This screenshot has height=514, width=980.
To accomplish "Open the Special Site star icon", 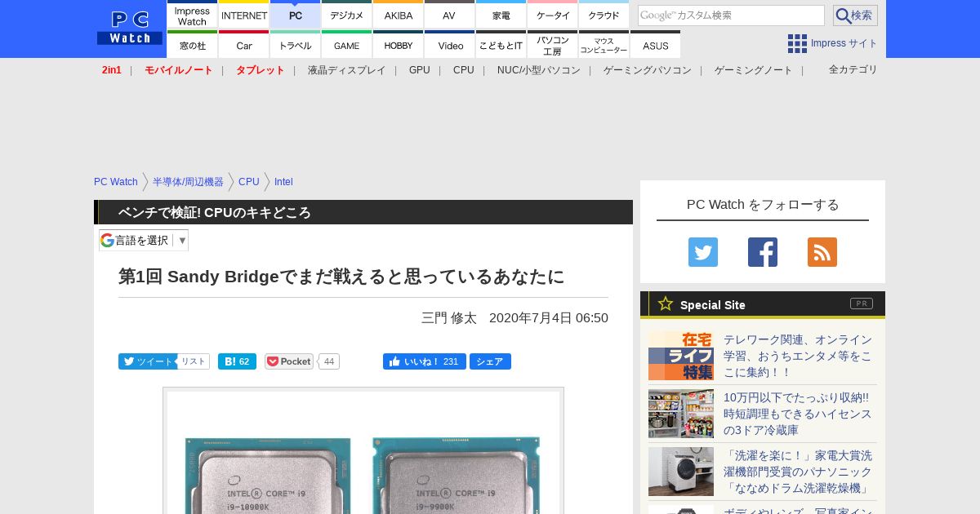I will tap(666, 304).
